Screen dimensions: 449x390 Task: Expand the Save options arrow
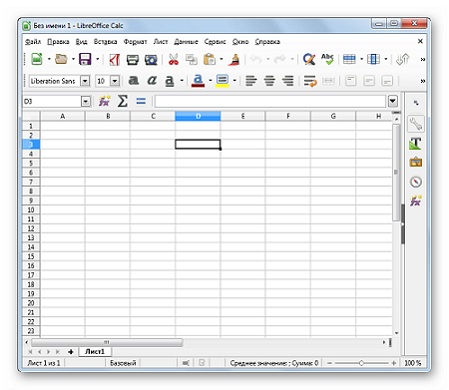coord(98,59)
